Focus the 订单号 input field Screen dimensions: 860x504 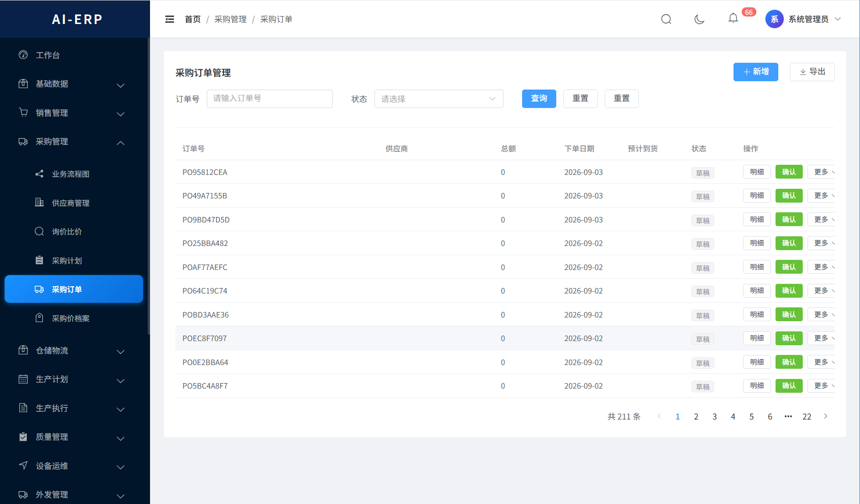[x=270, y=99]
